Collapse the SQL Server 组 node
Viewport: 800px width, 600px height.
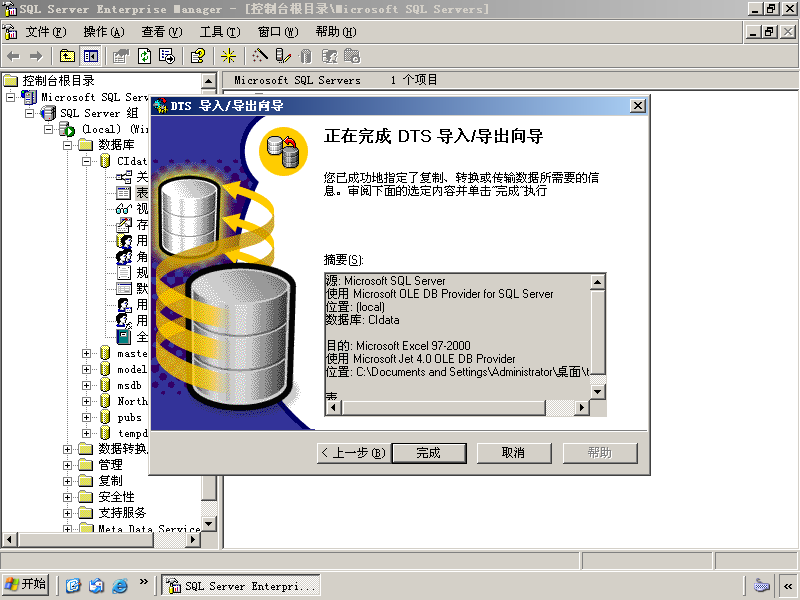click(x=29, y=113)
